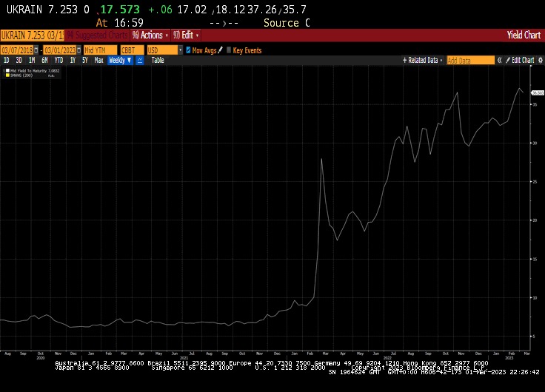This screenshot has width=545, height=392.
Task: Switch to Table view
Action: coord(158,61)
